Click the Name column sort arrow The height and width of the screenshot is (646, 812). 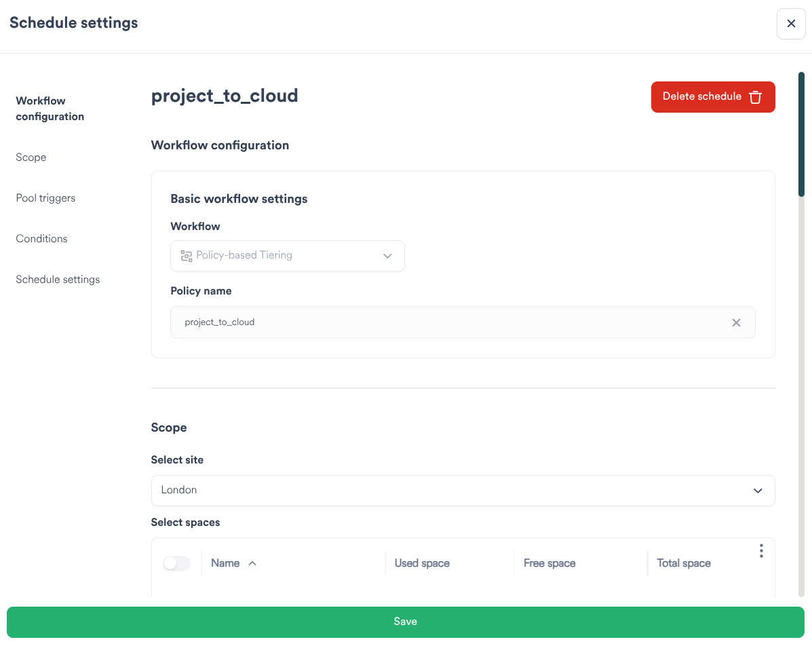(x=252, y=563)
